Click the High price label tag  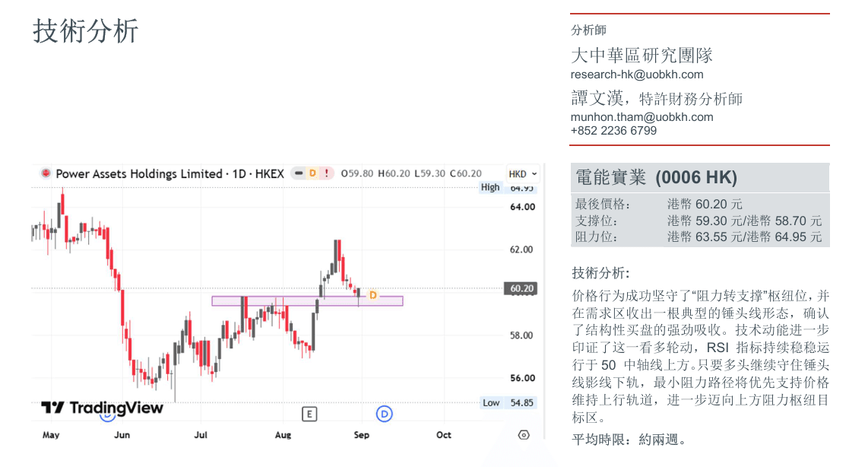click(490, 187)
